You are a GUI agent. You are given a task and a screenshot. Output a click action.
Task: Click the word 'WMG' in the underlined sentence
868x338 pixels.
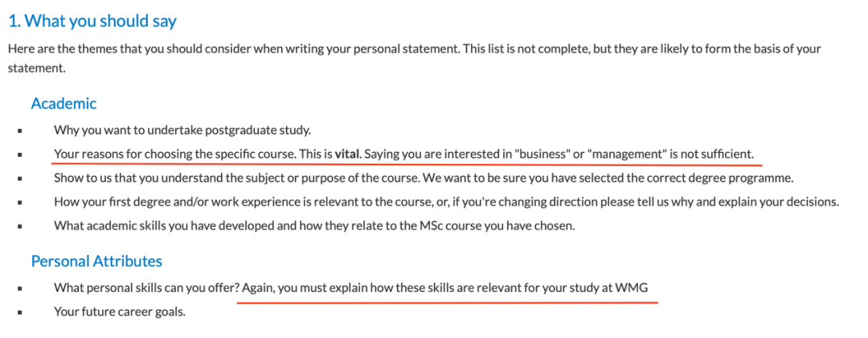(632, 287)
